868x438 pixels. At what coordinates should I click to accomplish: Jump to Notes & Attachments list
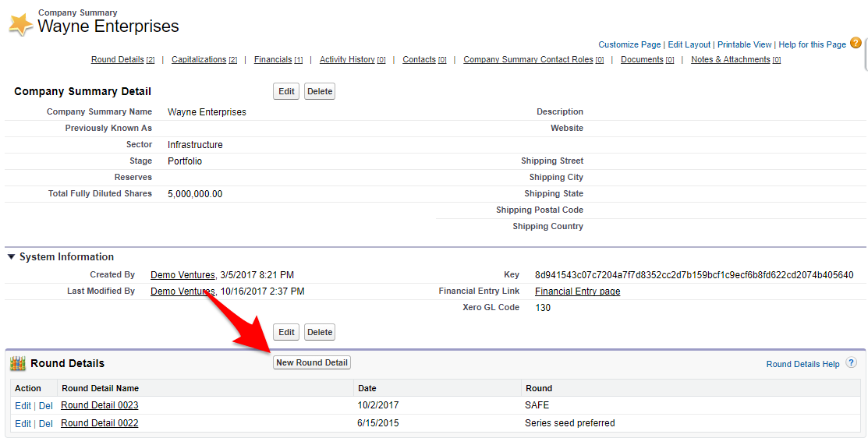coord(735,60)
